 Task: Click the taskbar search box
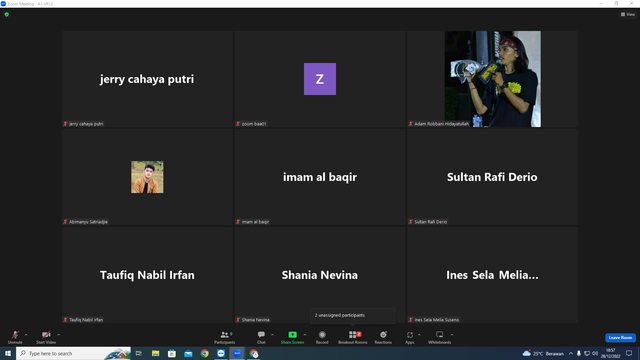(x=73, y=353)
